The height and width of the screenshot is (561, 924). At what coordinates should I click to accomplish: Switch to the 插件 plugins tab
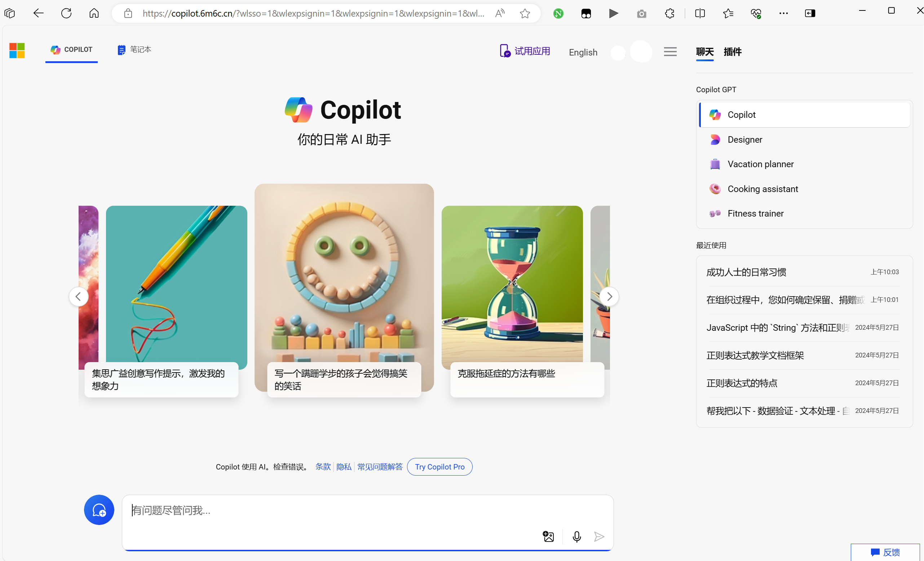click(732, 52)
